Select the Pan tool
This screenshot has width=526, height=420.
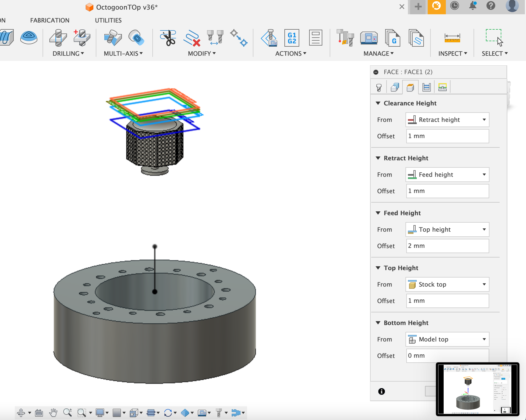pyautogui.click(x=54, y=413)
